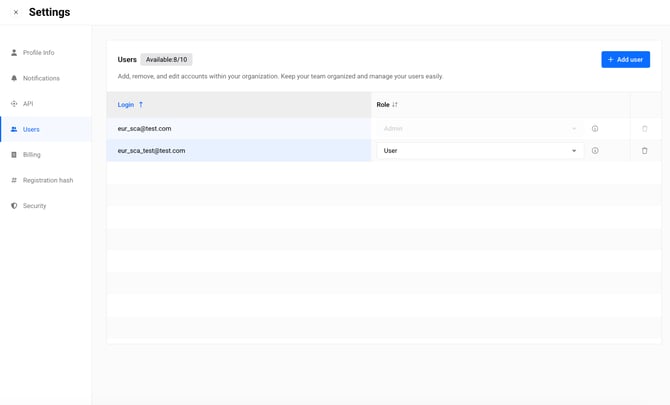Click the eur_sca@test.com login cell

(239, 129)
